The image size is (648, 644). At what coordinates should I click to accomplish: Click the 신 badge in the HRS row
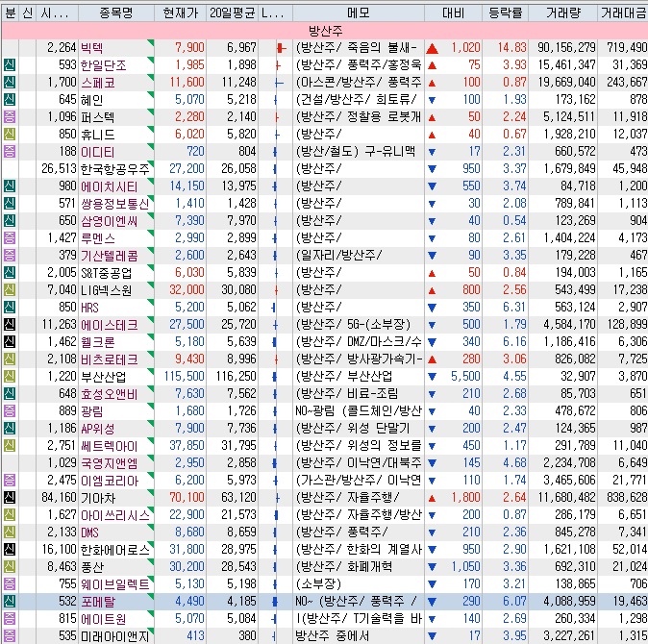click(x=10, y=308)
